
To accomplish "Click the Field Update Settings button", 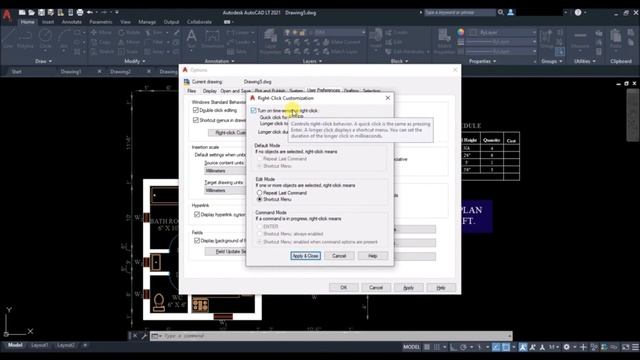I will [x=226, y=251].
